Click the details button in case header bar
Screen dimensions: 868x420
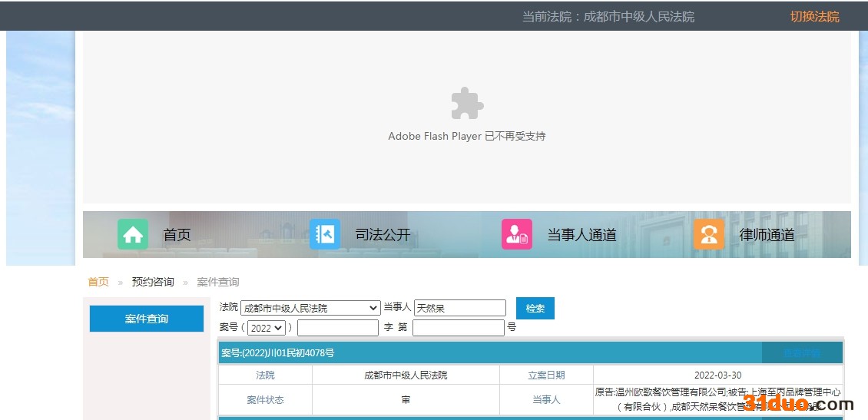tap(802, 353)
